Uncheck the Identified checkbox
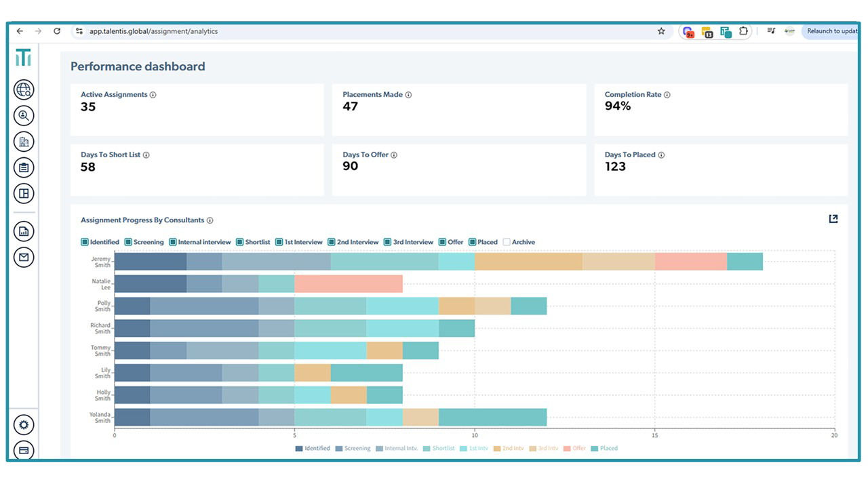 coord(85,242)
